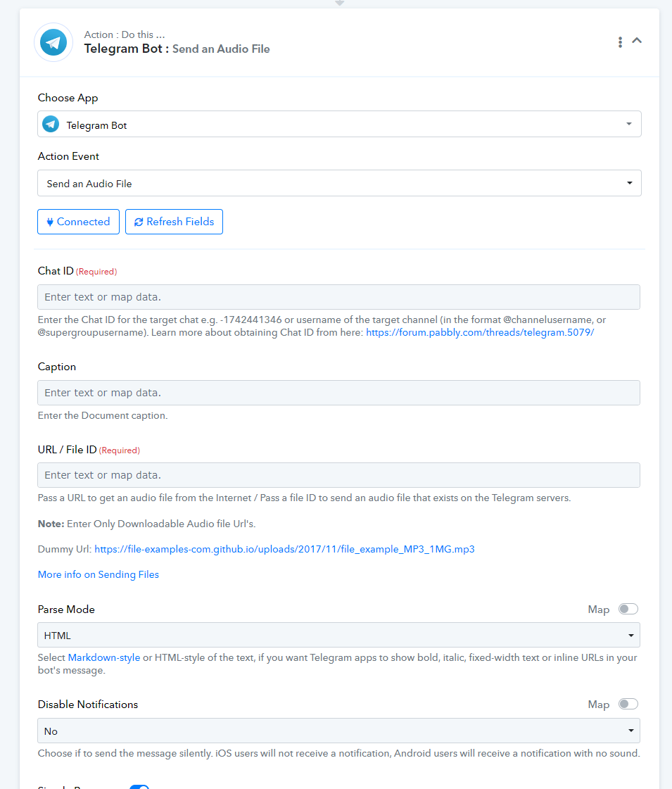The height and width of the screenshot is (789, 672).
Task: Open the Disable Notifications dropdown
Action: tap(338, 731)
